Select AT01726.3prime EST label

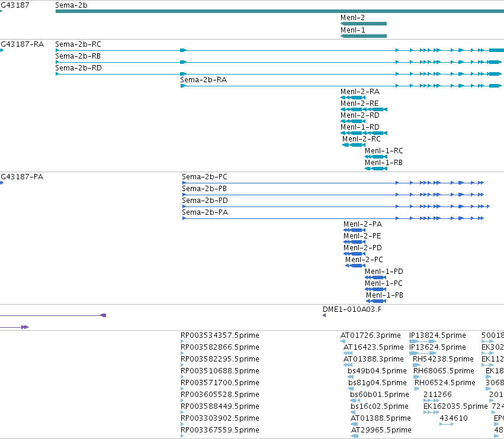pyautogui.click(x=371, y=335)
